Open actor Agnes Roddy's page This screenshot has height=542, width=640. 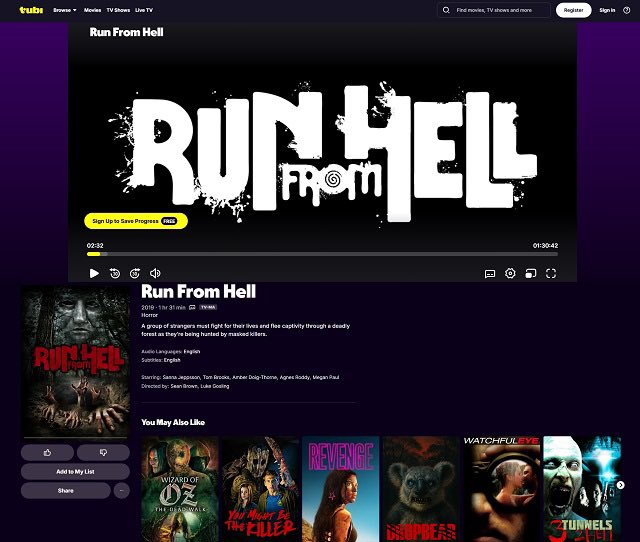tap(295, 377)
